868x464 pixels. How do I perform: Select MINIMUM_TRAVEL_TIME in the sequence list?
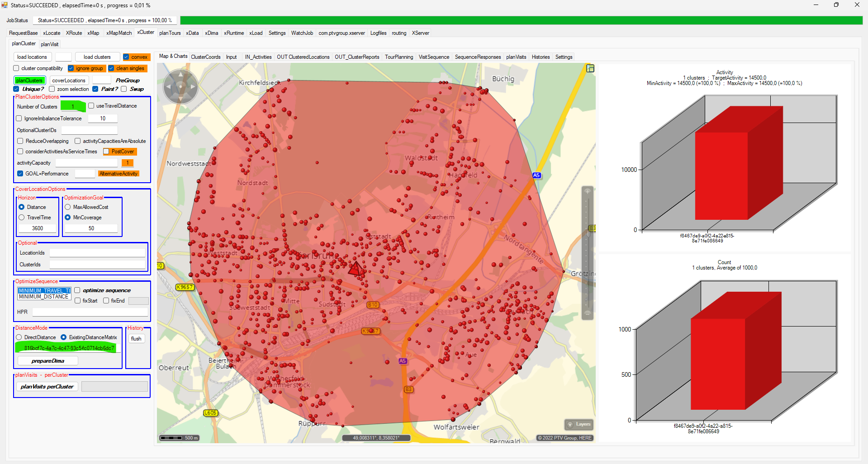[x=43, y=291]
